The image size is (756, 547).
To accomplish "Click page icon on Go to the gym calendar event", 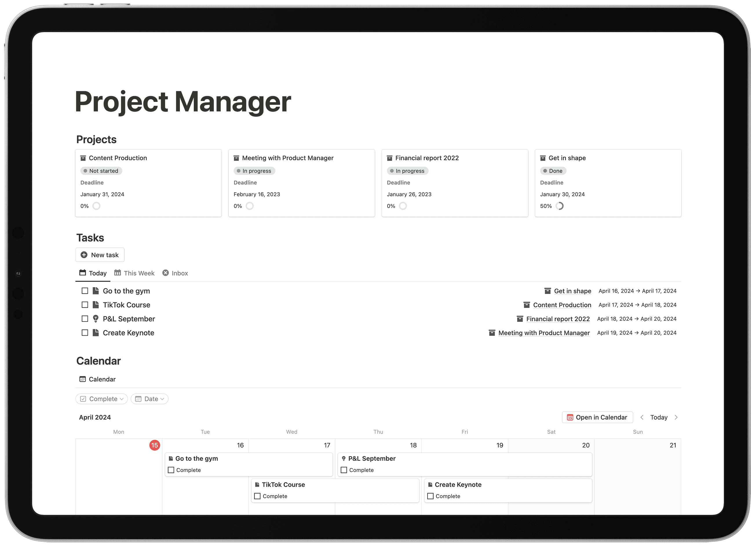I will click(171, 458).
